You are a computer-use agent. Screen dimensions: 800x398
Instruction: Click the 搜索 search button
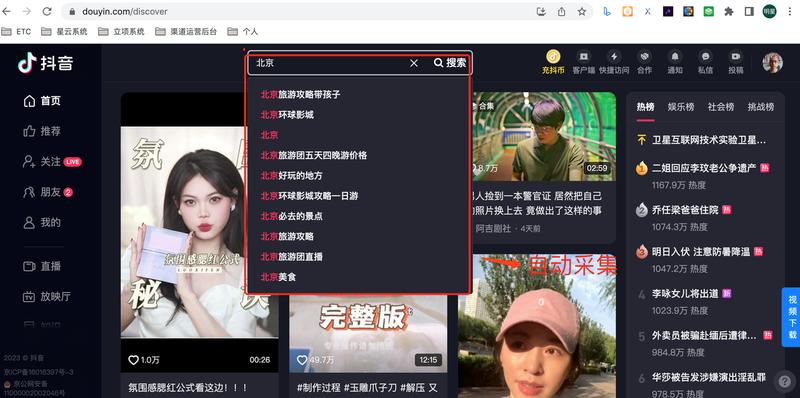click(x=450, y=63)
